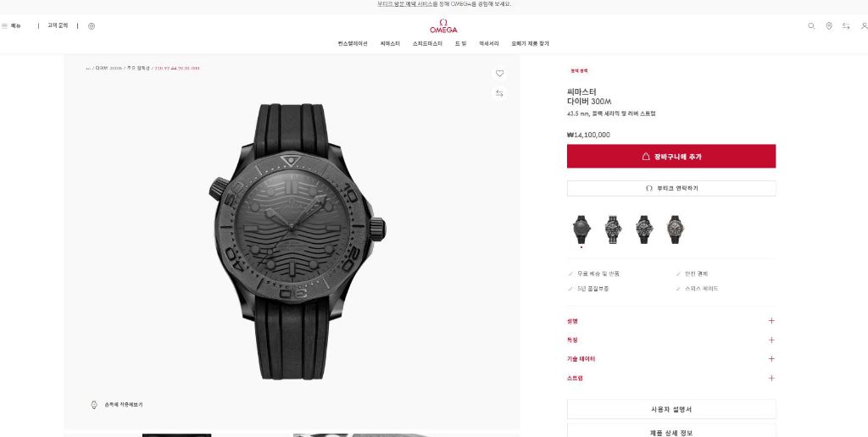Screen dimensions: 868x437
Task: Select the fourth watch variant thumbnail
Action: 675,230
